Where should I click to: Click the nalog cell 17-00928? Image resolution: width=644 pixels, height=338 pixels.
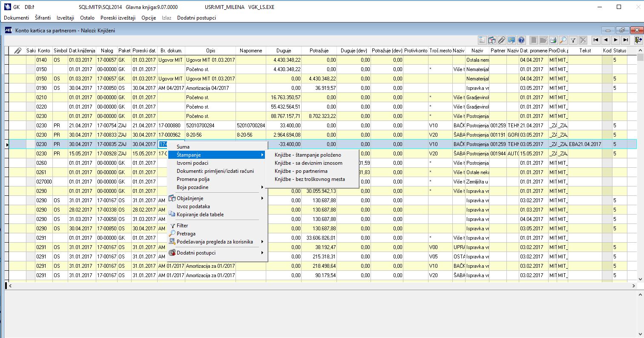click(x=107, y=154)
